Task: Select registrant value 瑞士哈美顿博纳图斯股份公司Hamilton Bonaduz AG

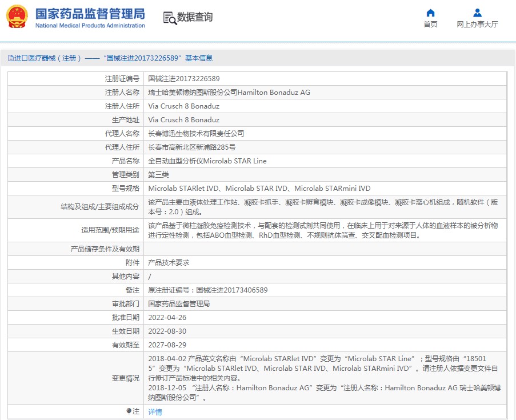Action: point(229,93)
